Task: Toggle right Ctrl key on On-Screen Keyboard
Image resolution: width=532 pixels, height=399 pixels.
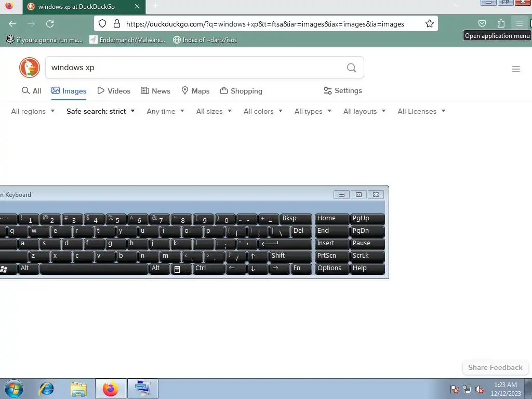Action: pyautogui.click(x=209, y=269)
